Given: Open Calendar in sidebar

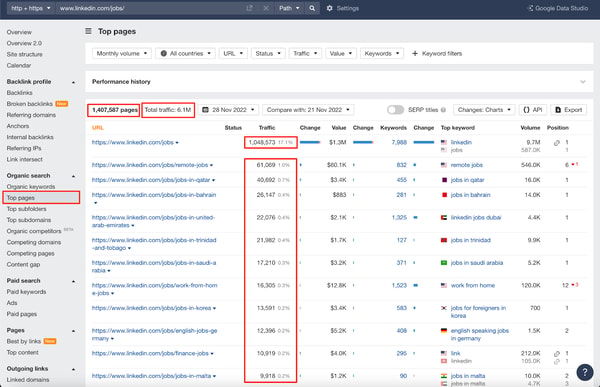Looking at the screenshot, I should pyautogui.click(x=19, y=65).
